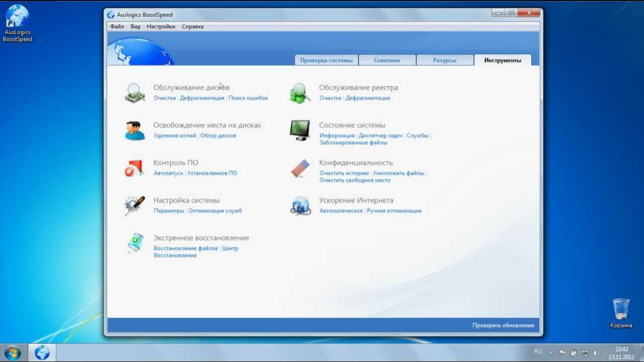
Task: Click the Параметры link
Action: (169, 211)
